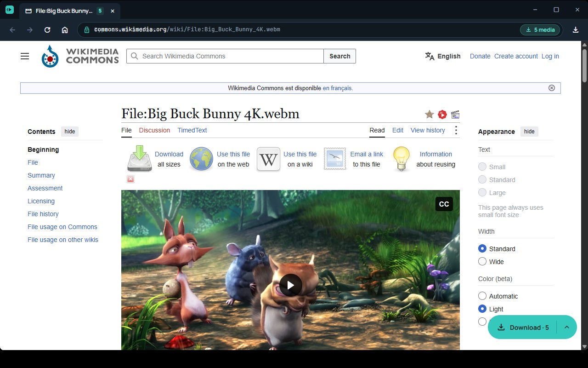
Task: Click the Wikimedia Commons logo
Action: [80, 56]
